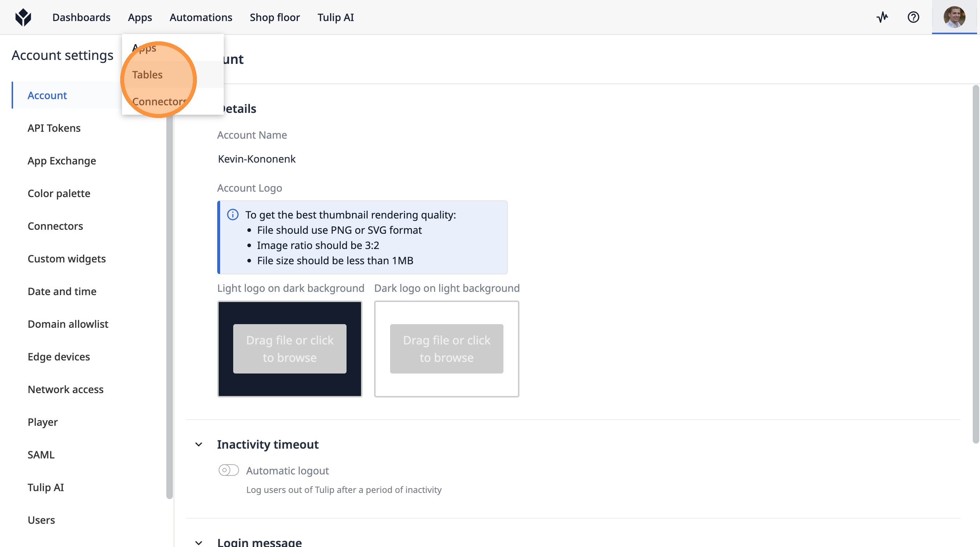This screenshot has width=980, height=547.
Task: Select Tables from the Apps dropdown
Action: [x=147, y=74]
